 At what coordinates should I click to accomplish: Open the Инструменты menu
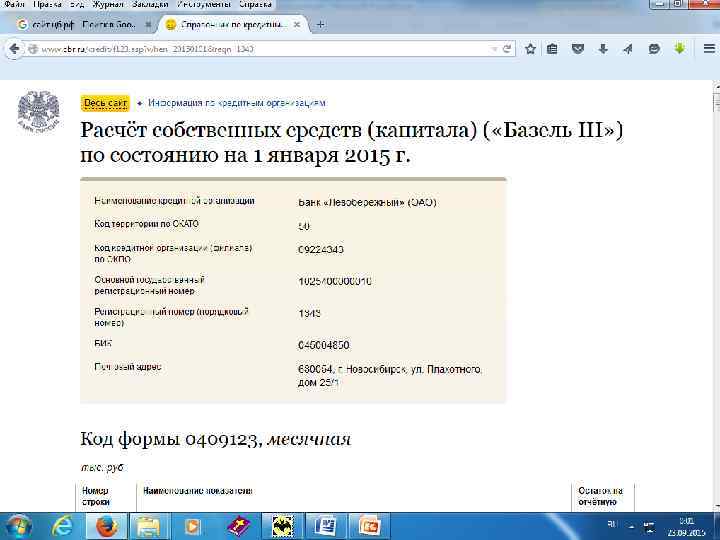click(204, 4)
